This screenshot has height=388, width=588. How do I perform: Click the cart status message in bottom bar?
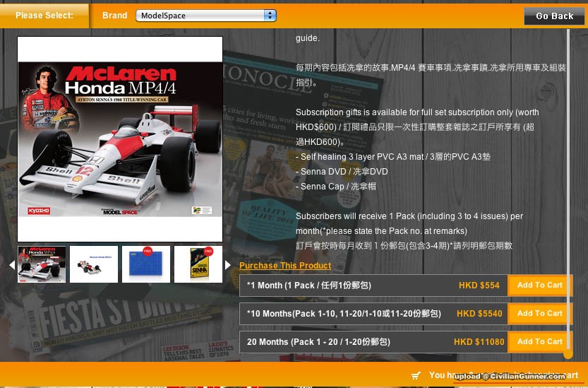[x=503, y=375]
